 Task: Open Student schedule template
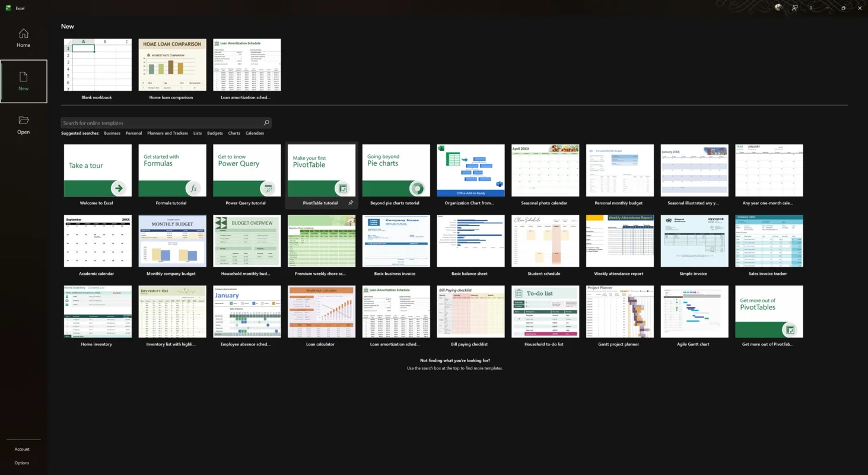(545, 246)
